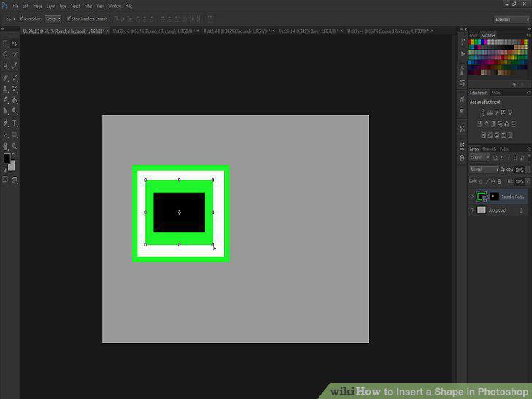This screenshot has width=532, height=399.
Task: Click the Opacity value field
Action: click(x=520, y=170)
